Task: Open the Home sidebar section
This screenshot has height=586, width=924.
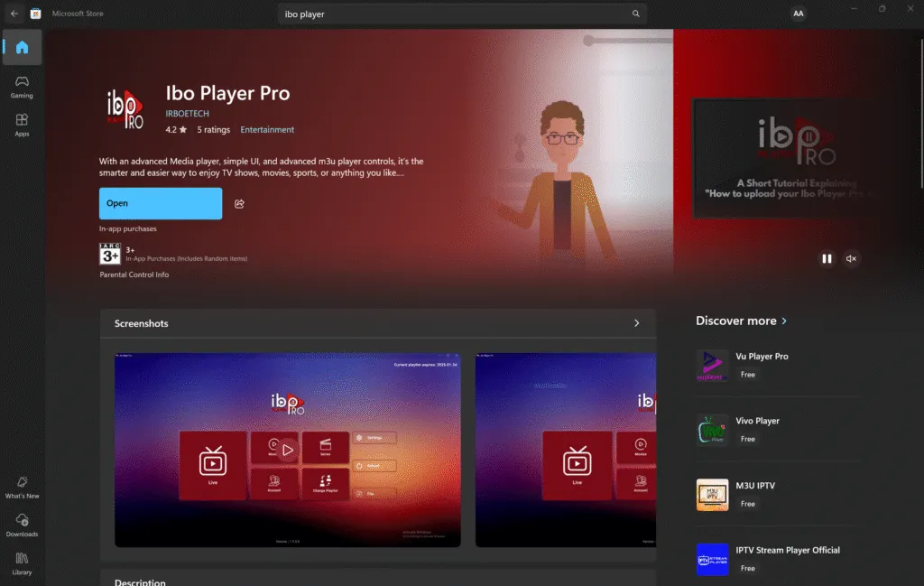Action: (22, 47)
